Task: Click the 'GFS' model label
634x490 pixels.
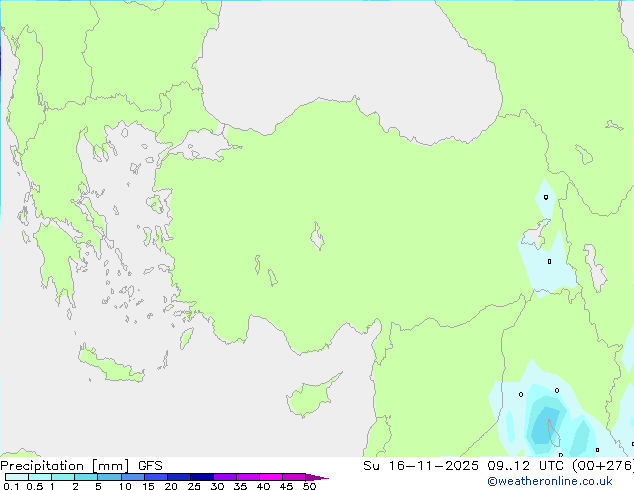Action: [150, 466]
